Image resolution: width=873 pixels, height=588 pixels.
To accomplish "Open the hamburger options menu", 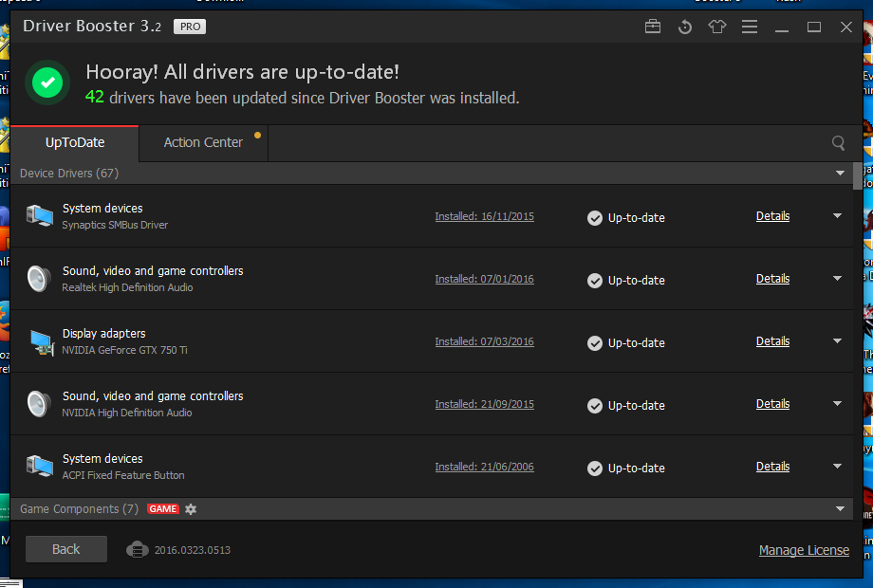I will pyautogui.click(x=750, y=27).
